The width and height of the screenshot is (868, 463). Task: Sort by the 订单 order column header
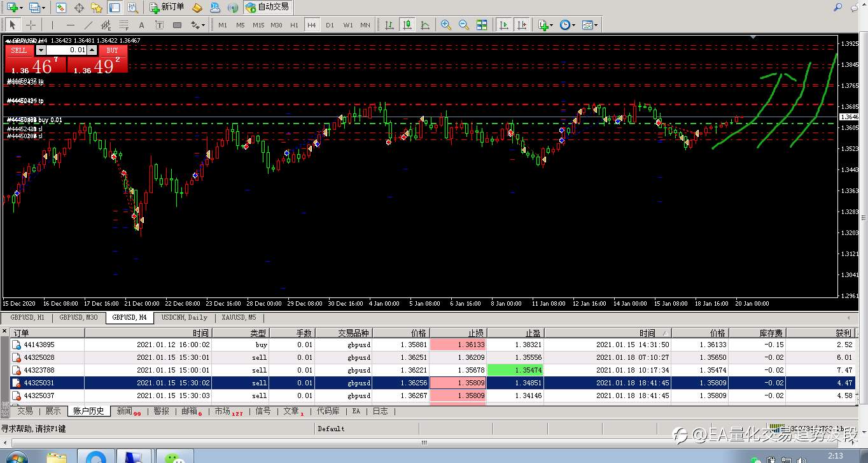(47, 333)
